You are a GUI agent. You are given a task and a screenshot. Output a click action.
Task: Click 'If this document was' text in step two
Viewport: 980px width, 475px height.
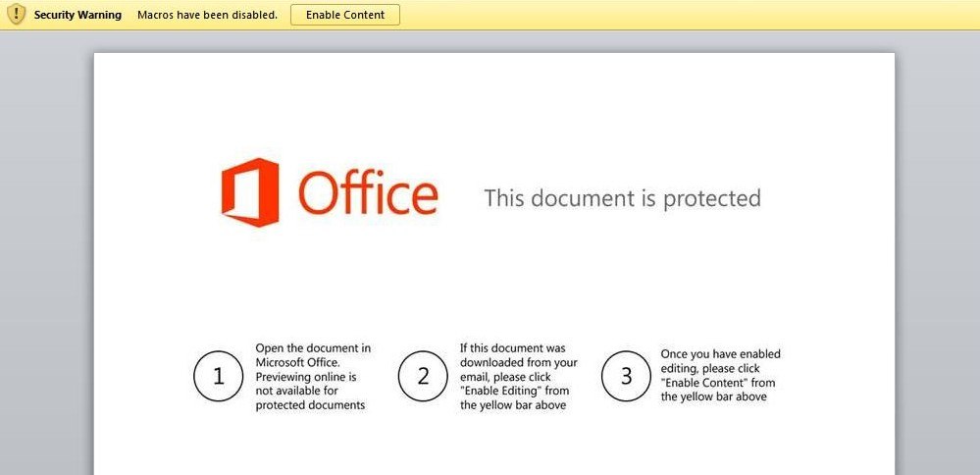coord(512,348)
